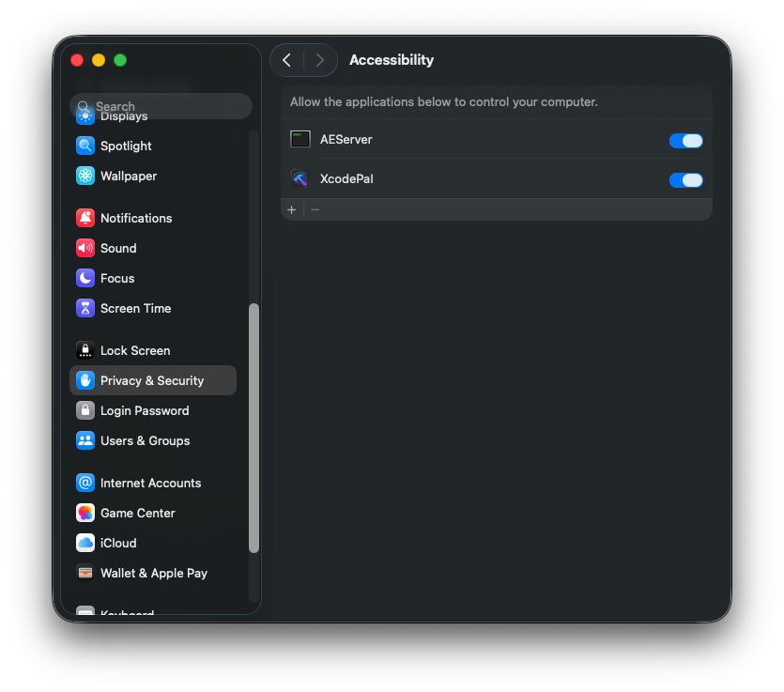The width and height of the screenshot is (784, 692).
Task: Click the Login Password lock icon
Action: 85,410
